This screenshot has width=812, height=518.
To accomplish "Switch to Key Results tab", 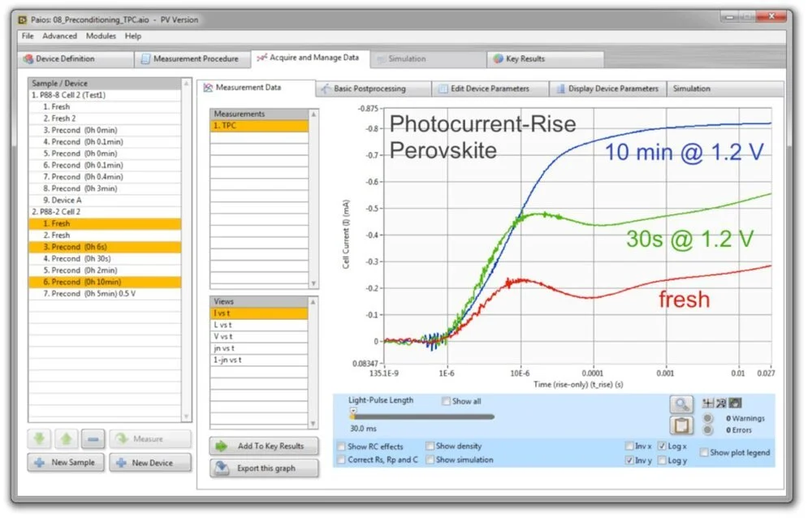I will tap(546, 59).
